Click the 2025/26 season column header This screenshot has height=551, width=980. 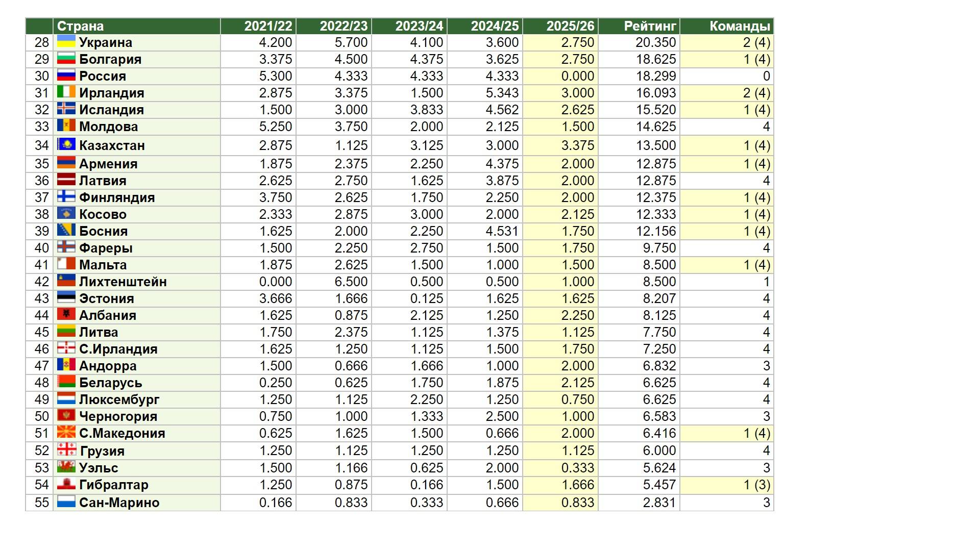(570, 26)
